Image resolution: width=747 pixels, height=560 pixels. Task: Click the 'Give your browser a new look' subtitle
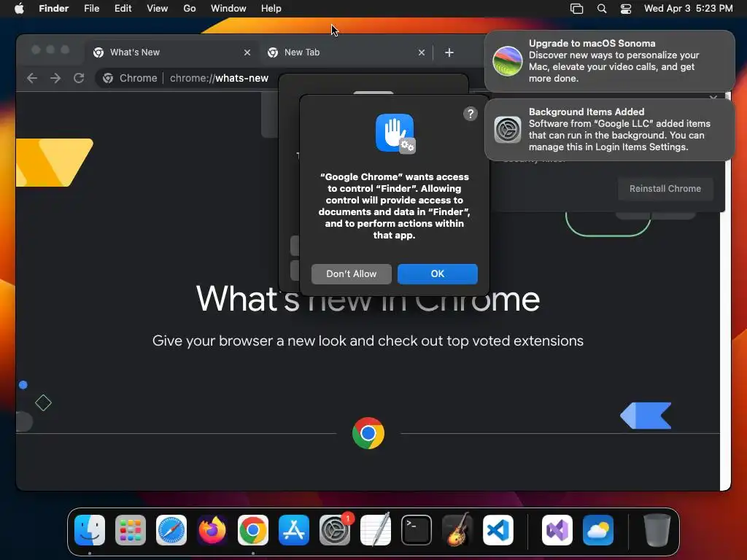coord(368,341)
